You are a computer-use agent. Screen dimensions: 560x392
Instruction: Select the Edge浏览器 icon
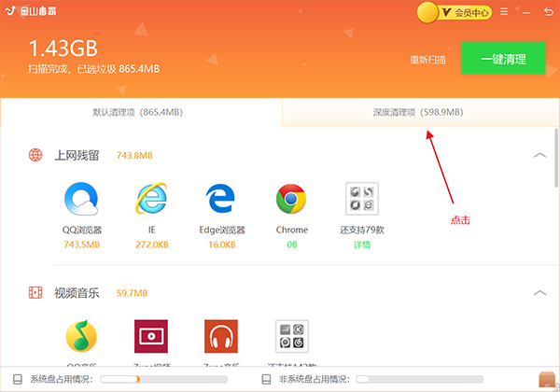[x=220, y=199]
